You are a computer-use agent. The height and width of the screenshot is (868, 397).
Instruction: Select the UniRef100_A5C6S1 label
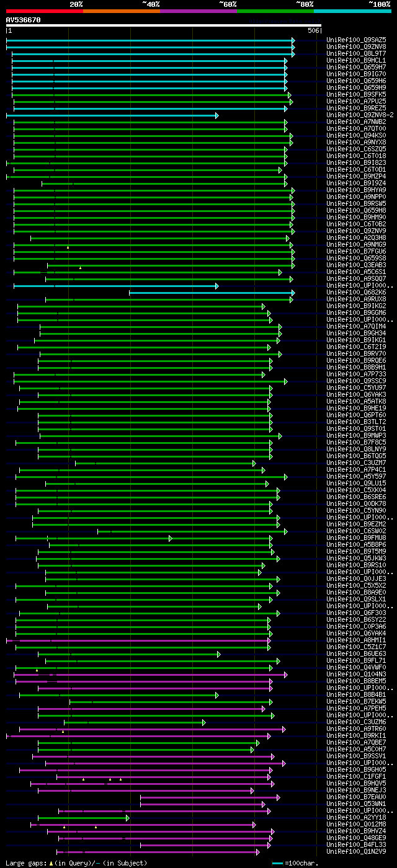tap(357, 272)
